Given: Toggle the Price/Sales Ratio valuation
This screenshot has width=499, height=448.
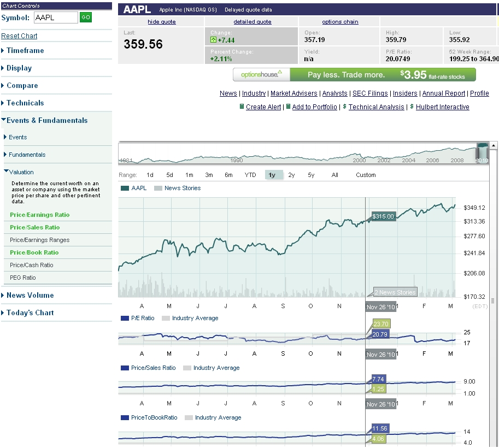Looking at the screenshot, I should point(34,227).
